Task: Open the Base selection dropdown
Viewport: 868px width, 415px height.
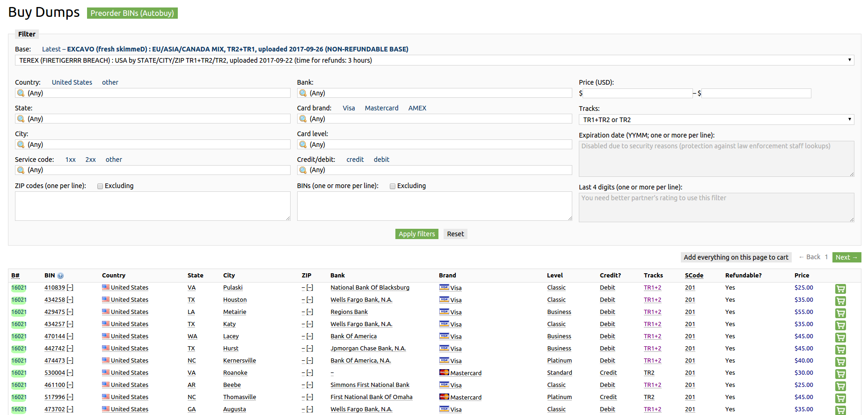Action: 434,60
